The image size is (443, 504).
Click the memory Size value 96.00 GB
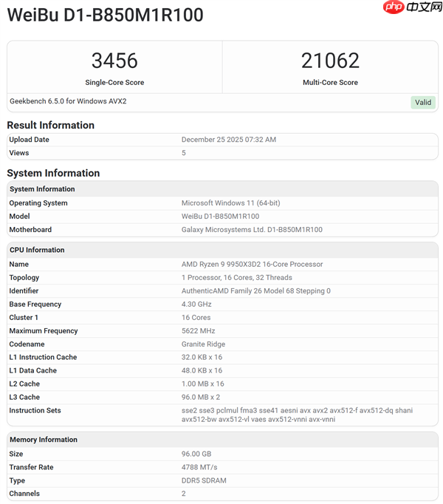(x=196, y=454)
